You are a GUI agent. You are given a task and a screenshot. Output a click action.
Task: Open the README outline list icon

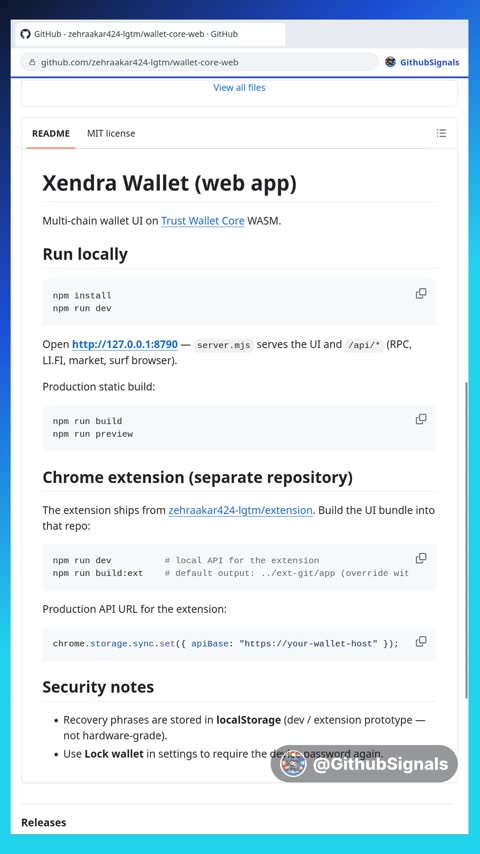(x=441, y=133)
